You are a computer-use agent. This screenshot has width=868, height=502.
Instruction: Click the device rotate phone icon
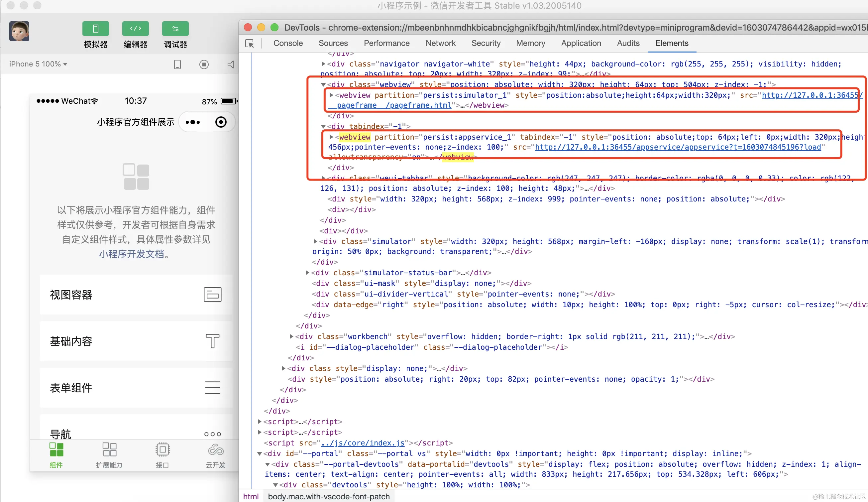177,64
